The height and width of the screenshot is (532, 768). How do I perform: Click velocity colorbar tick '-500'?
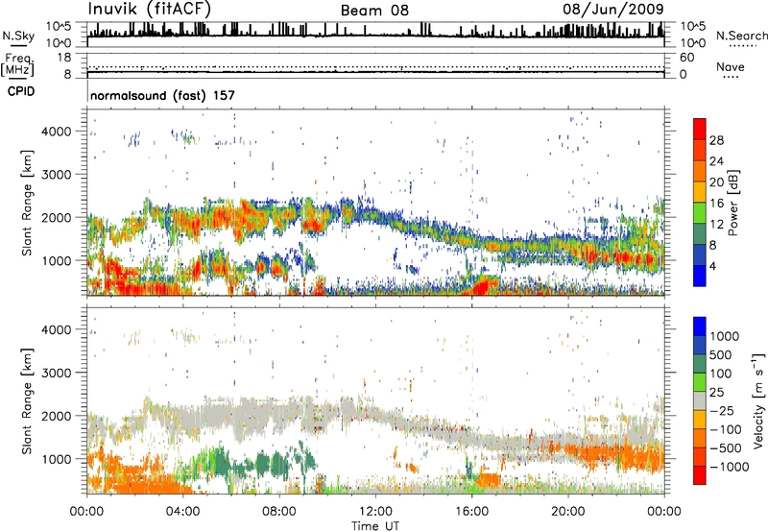point(726,447)
